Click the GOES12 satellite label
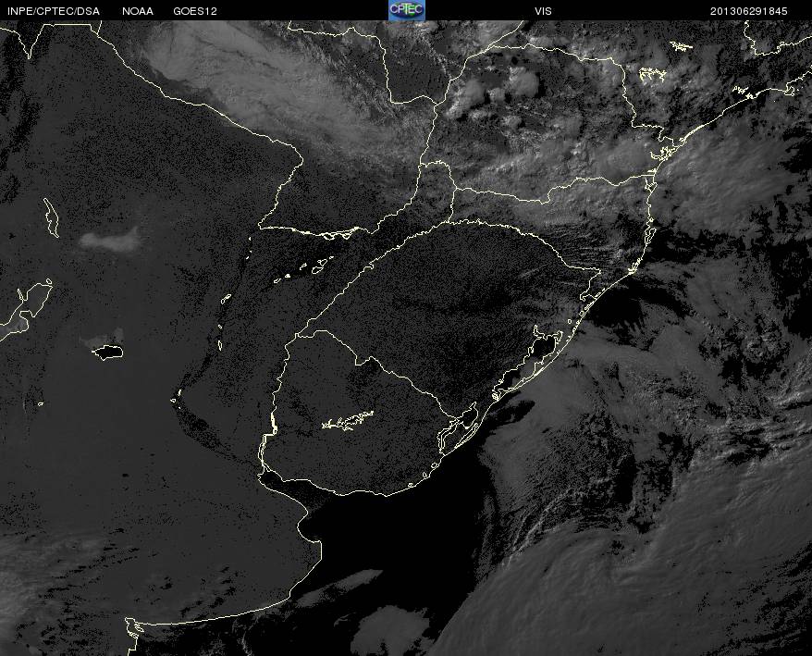812x656 pixels. [x=195, y=11]
